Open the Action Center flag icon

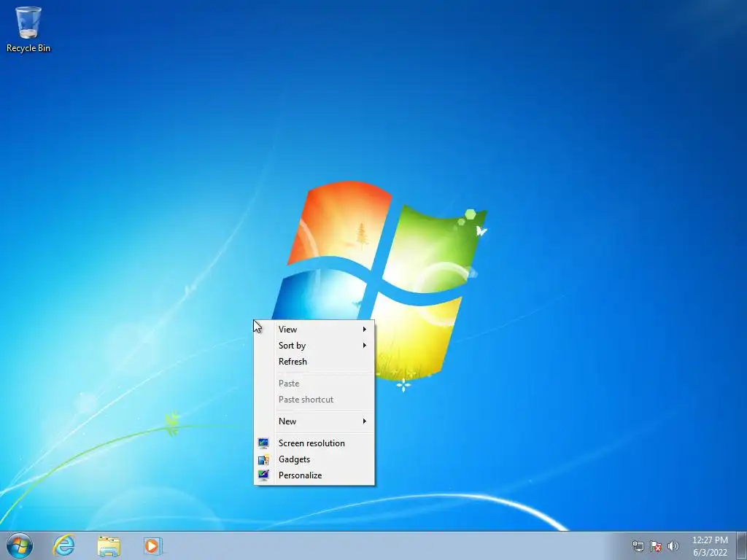[656, 546]
